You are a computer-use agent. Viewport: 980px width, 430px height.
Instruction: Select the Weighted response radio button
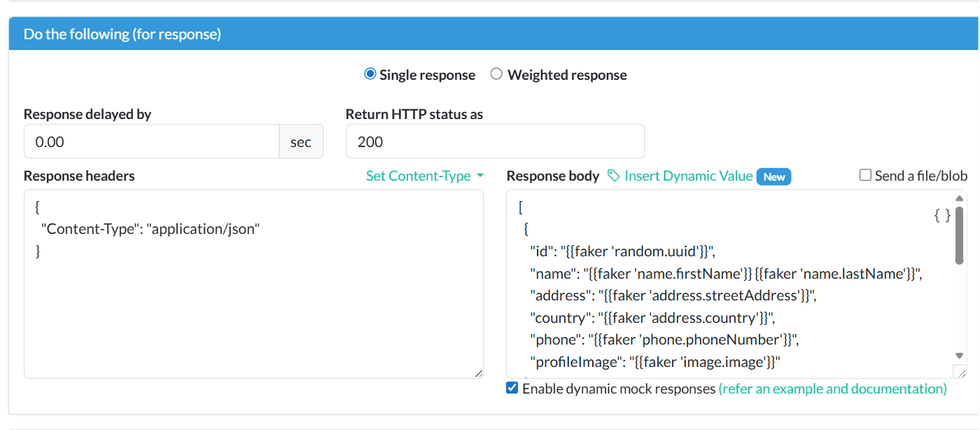point(496,74)
